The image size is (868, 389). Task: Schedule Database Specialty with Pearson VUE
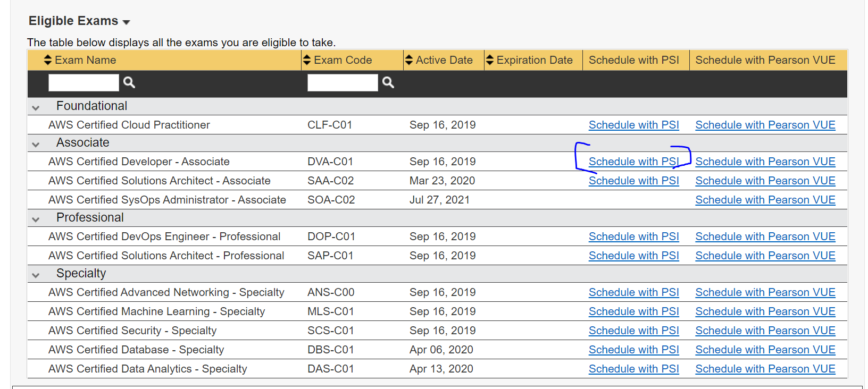click(765, 350)
